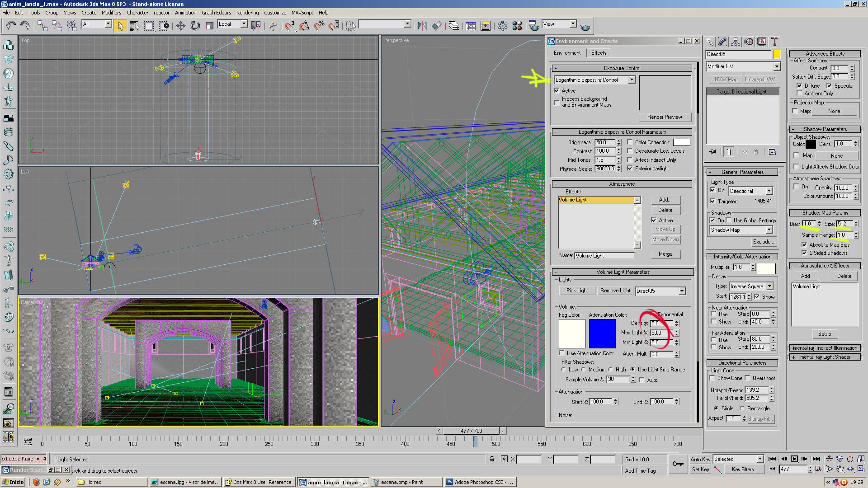
Task: Click the Select by Name icon
Action: [x=134, y=26]
